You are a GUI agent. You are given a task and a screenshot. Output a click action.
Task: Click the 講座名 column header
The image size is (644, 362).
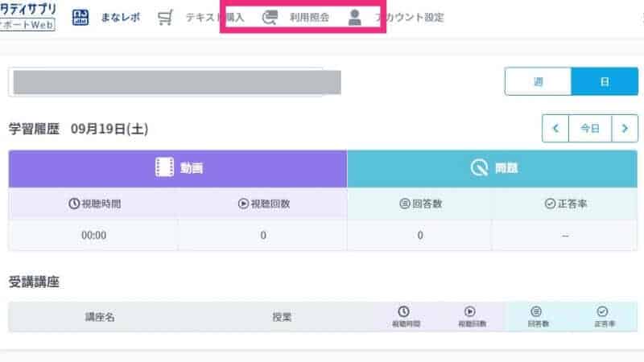click(x=100, y=317)
